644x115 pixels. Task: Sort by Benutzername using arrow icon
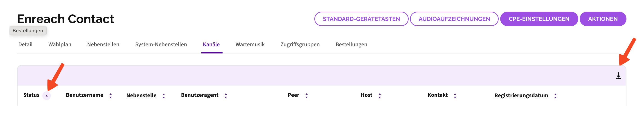click(110, 95)
